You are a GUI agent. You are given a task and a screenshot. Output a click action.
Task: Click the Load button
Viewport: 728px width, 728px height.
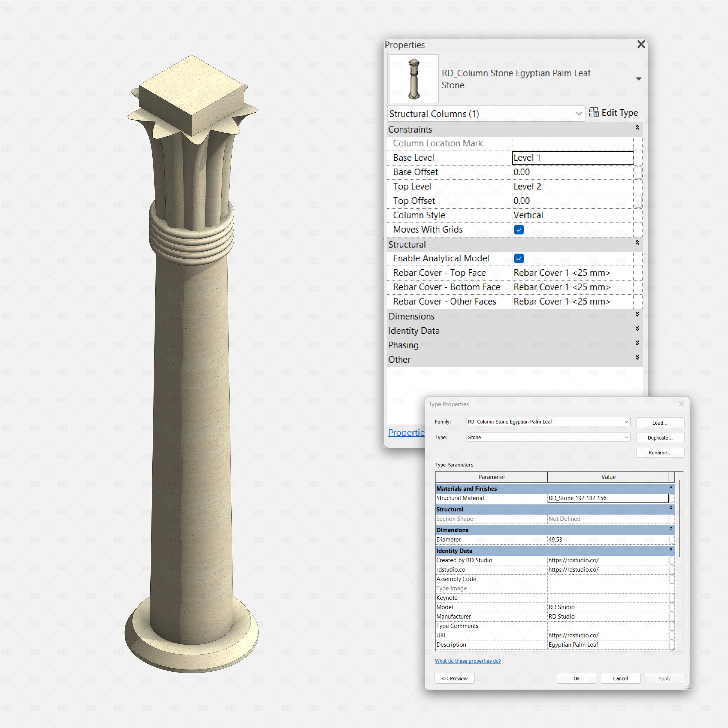(660, 422)
